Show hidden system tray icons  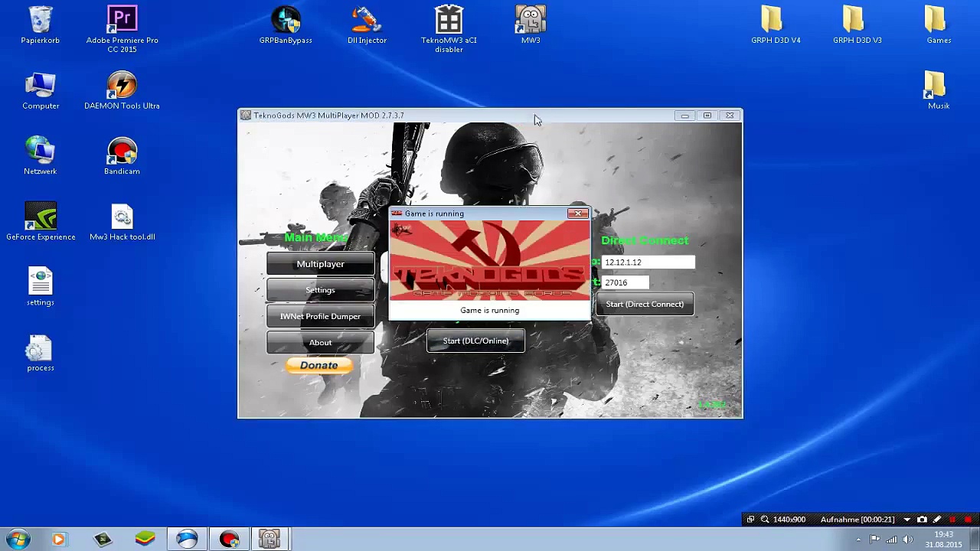coord(858,540)
